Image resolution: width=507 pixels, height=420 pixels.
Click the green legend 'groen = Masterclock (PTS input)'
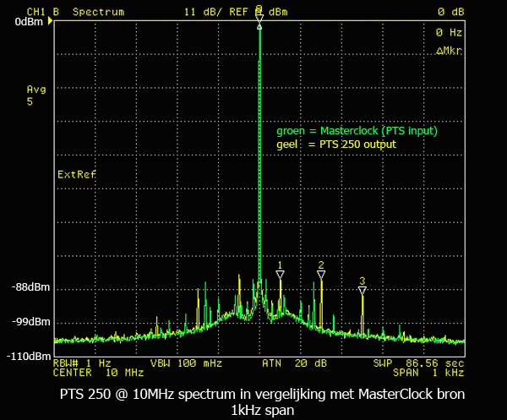[x=357, y=131]
